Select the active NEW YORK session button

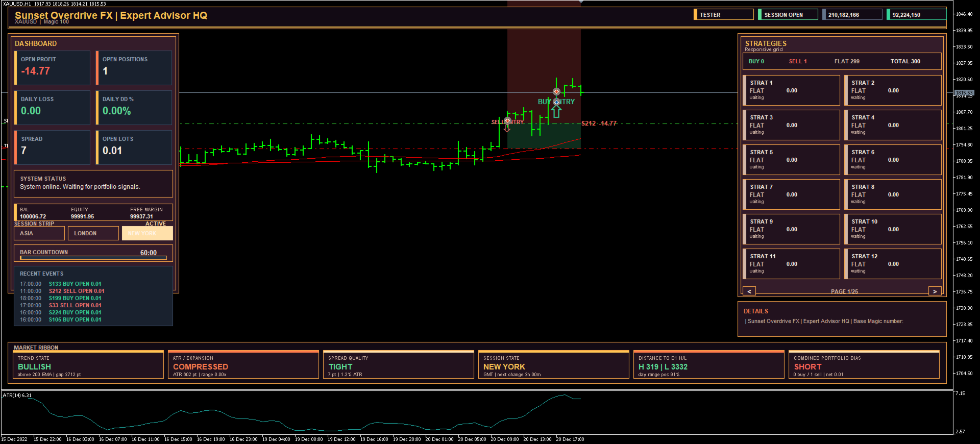pyautogui.click(x=148, y=233)
